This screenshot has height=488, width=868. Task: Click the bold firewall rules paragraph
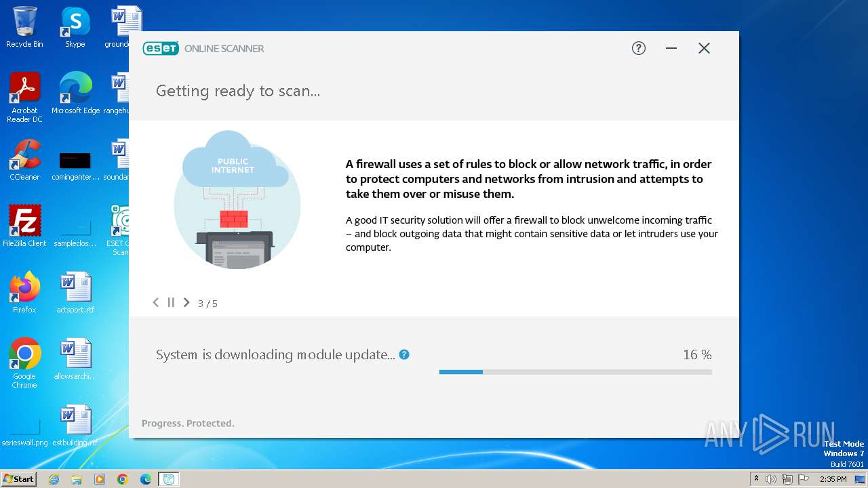(529, 179)
